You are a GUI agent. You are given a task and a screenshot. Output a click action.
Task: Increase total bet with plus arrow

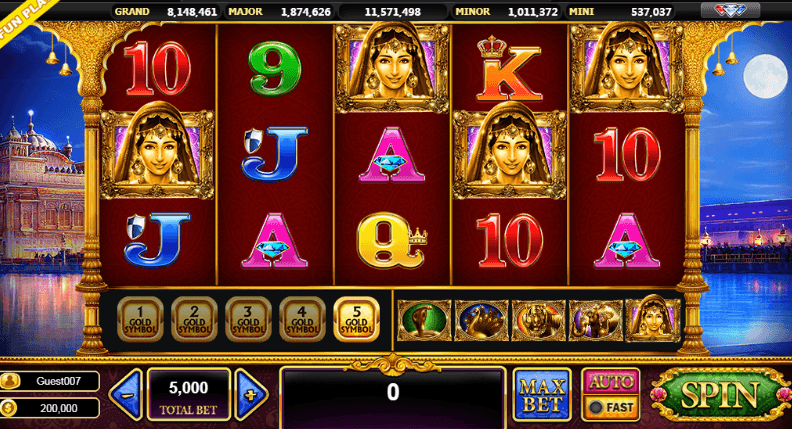point(251,395)
